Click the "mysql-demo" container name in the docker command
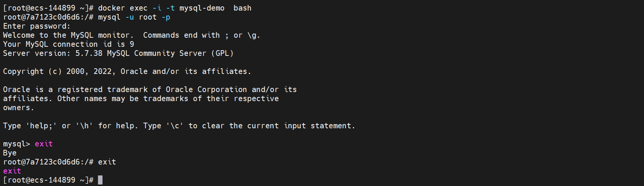This screenshot has width=644, height=186. coord(202,8)
